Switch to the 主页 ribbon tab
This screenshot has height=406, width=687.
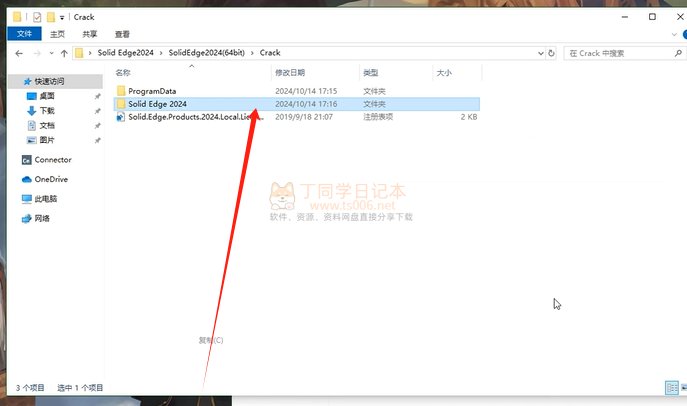coord(57,34)
